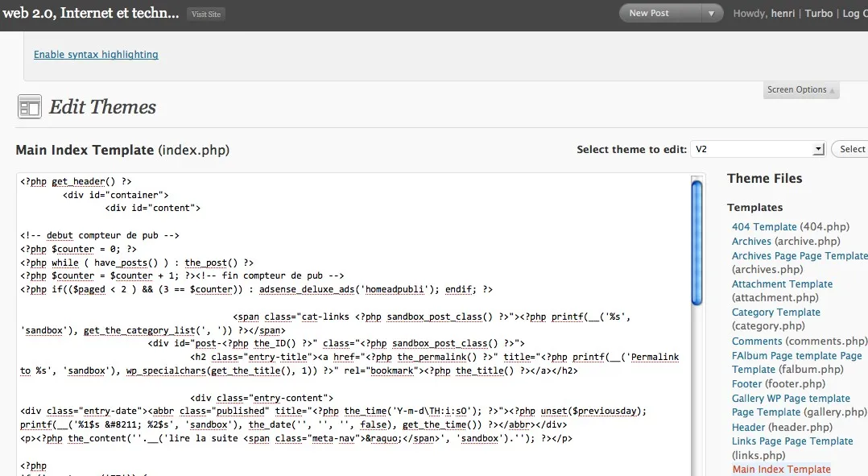This screenshot has width=868, height=476.
Task: Click the henri user profile link
Action: [782, 13]
